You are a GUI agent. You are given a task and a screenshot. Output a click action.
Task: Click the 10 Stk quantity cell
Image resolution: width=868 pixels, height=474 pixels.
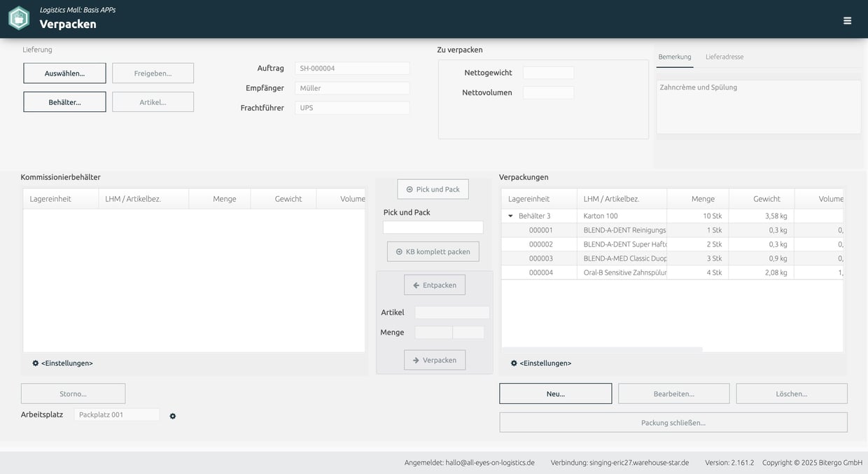click(698, 216)
